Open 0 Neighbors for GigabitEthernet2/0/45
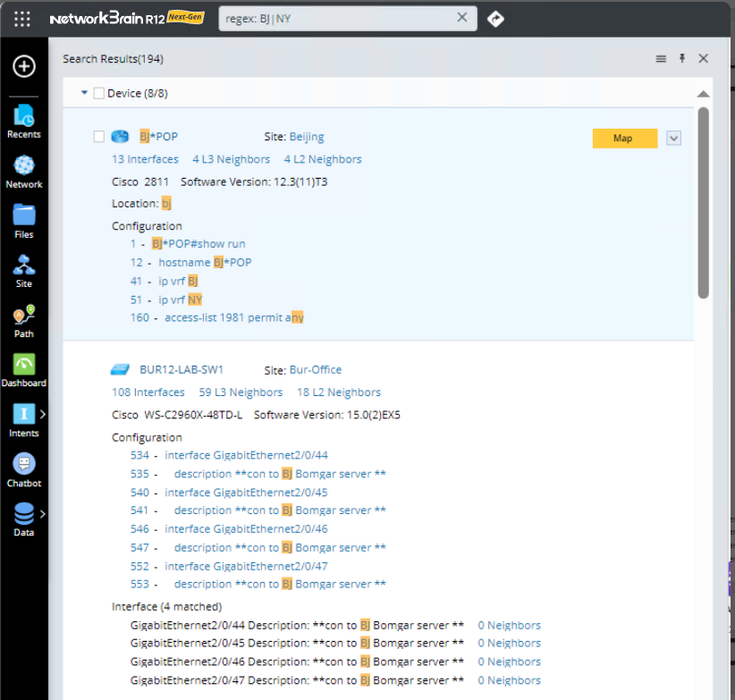 (509, 644)
